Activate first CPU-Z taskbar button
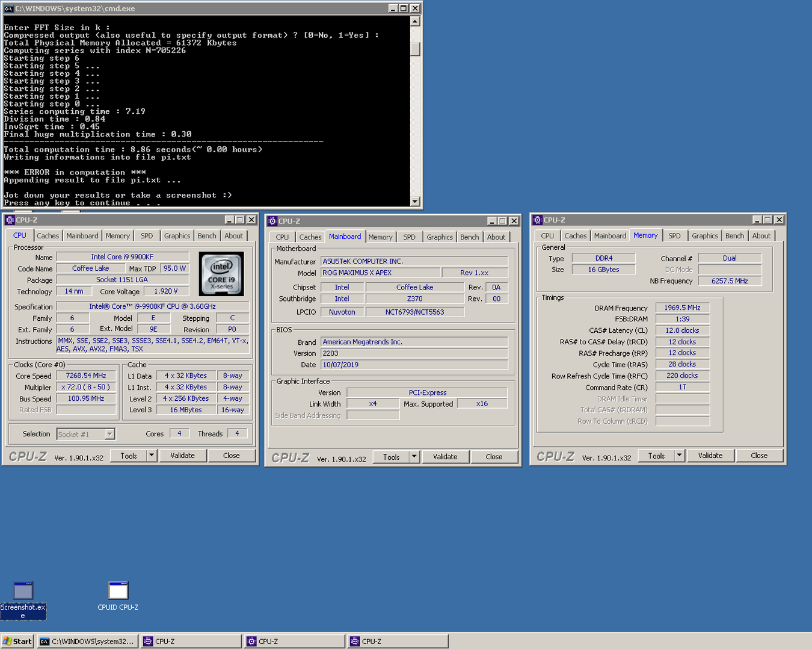812x650 pixels. (x=191, y=641)
